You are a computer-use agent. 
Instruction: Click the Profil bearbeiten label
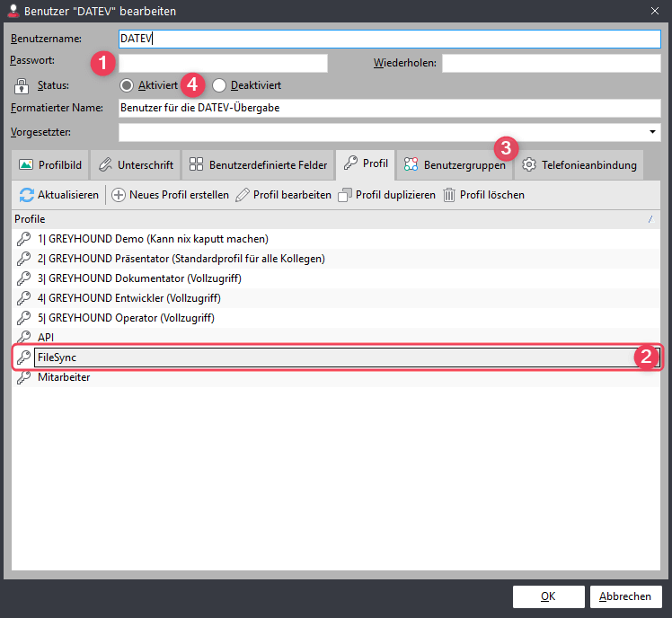tap(292, 195)
